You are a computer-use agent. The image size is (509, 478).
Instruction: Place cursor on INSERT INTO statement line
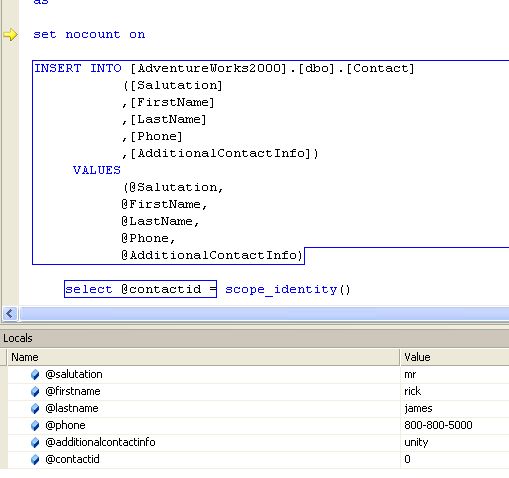(x=224, y=68)
